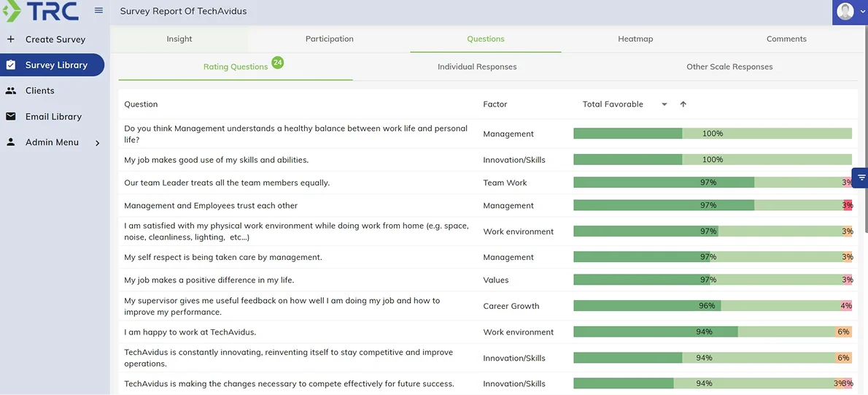Click the Survey Library clipboard icon
This screenshot has height=395, width=868.
(10, 65)
